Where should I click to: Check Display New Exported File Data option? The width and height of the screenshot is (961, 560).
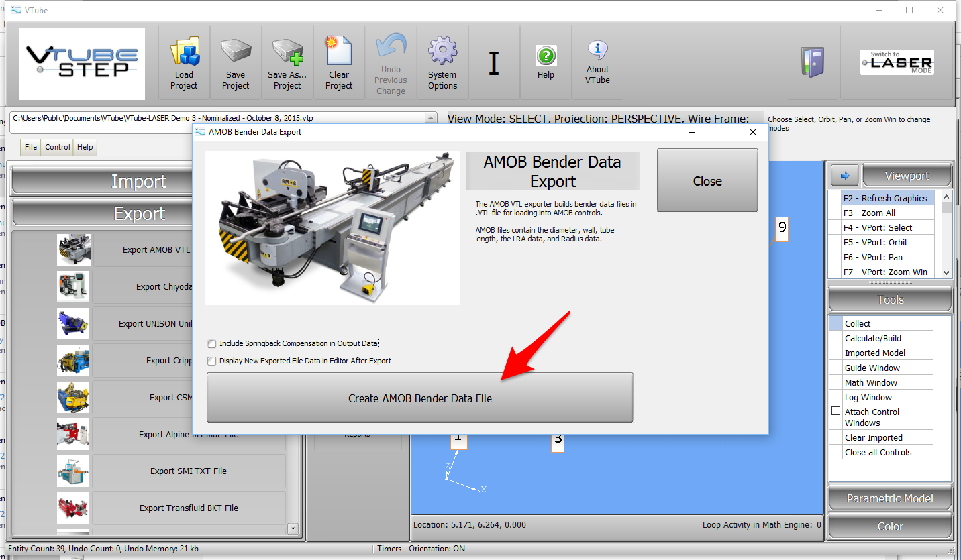212,361
